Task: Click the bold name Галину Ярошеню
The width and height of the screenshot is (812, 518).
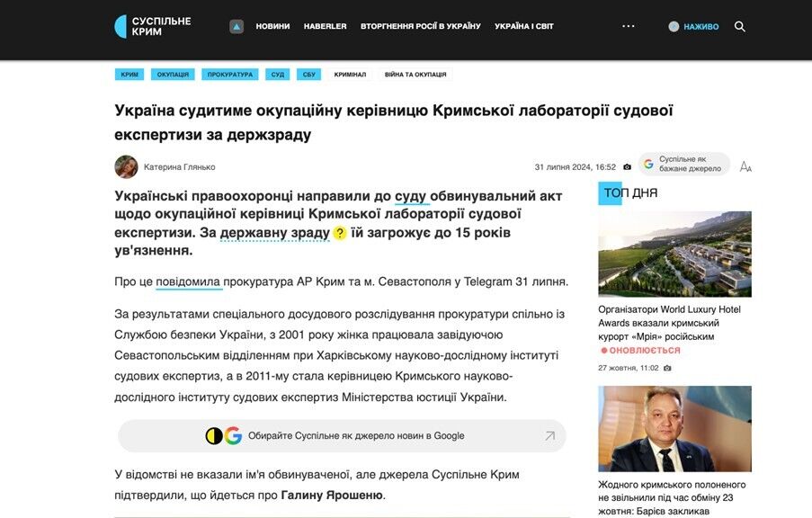Action: [x=332, y=496]
